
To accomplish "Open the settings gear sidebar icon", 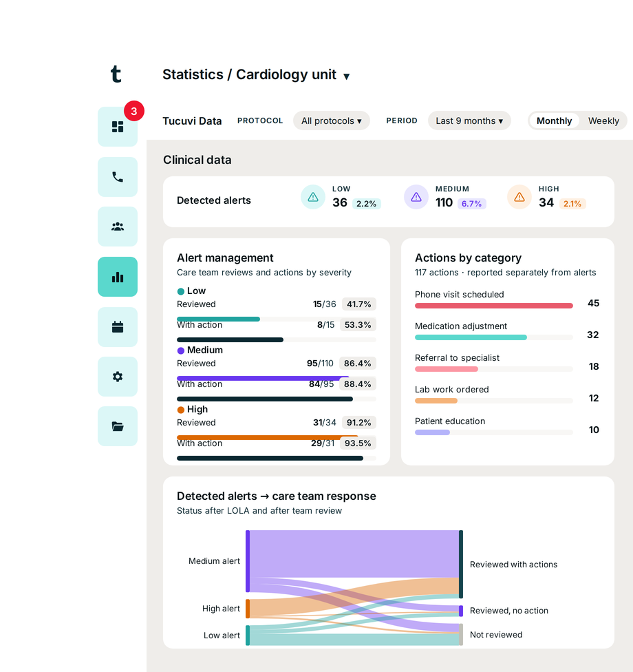I will (x=118, y=377).
